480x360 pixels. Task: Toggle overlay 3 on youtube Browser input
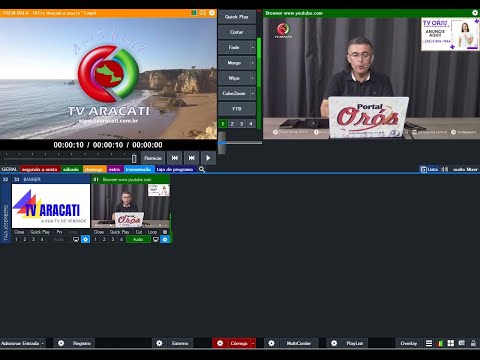[113, 239]
